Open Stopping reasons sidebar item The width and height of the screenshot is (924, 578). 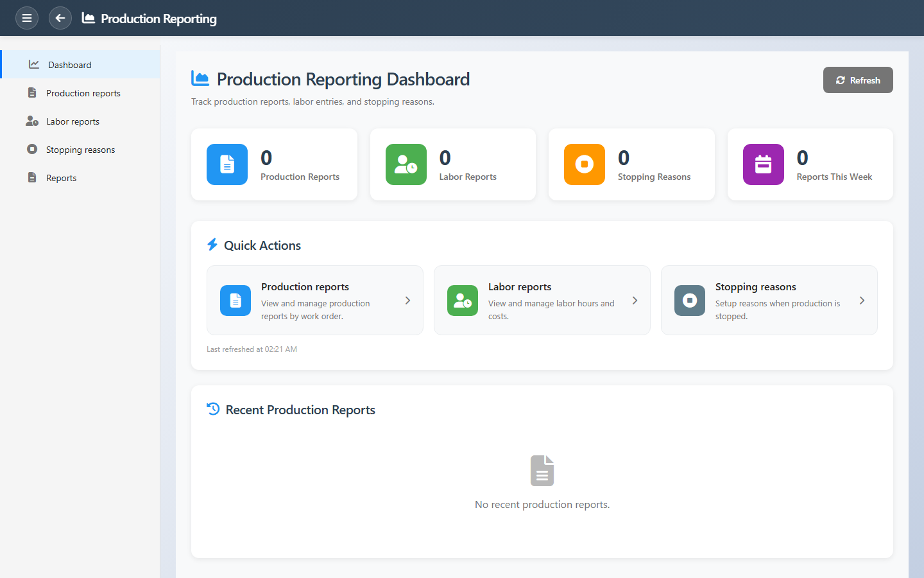click(80, 150)
